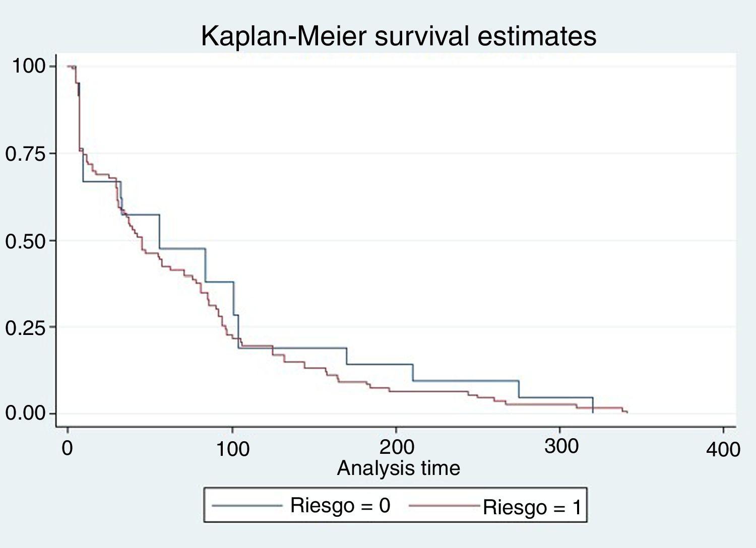Viewport: 756px width, 548px height.
Task: Select the 0.75 y-axis tick label
Action: [25, 154]
